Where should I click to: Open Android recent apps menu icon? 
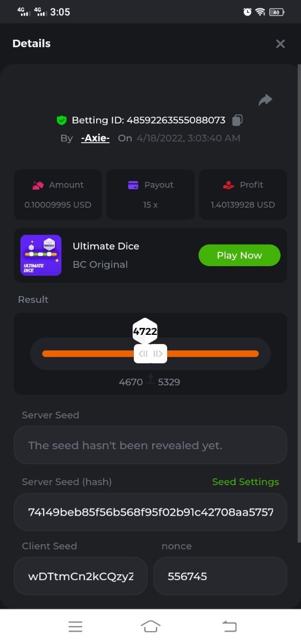tap(75, 626)
